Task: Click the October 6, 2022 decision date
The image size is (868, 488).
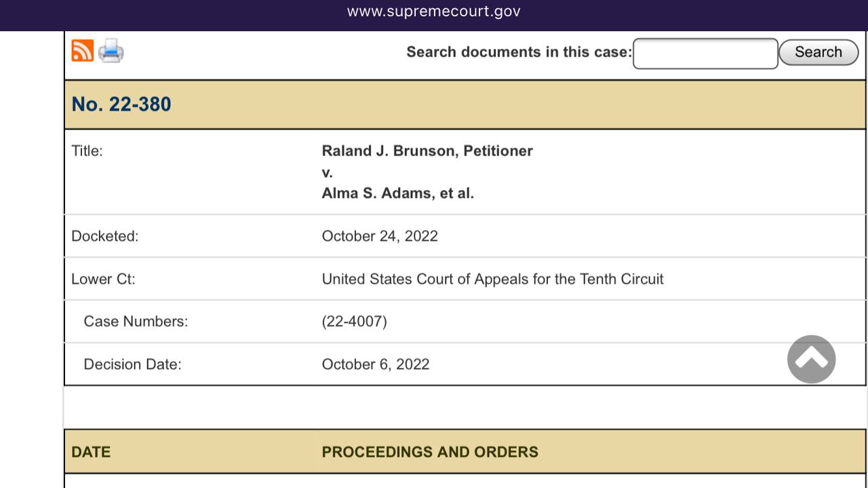Action: 375,364
